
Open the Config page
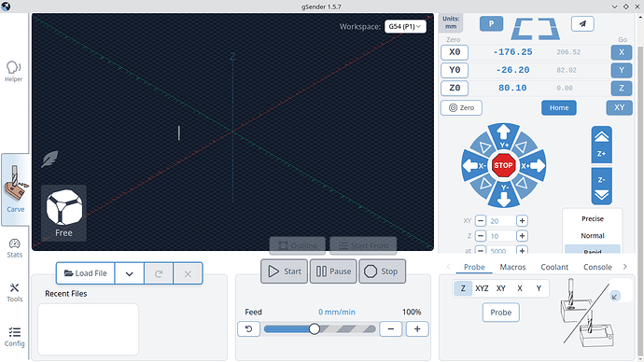tap(14, 337)
